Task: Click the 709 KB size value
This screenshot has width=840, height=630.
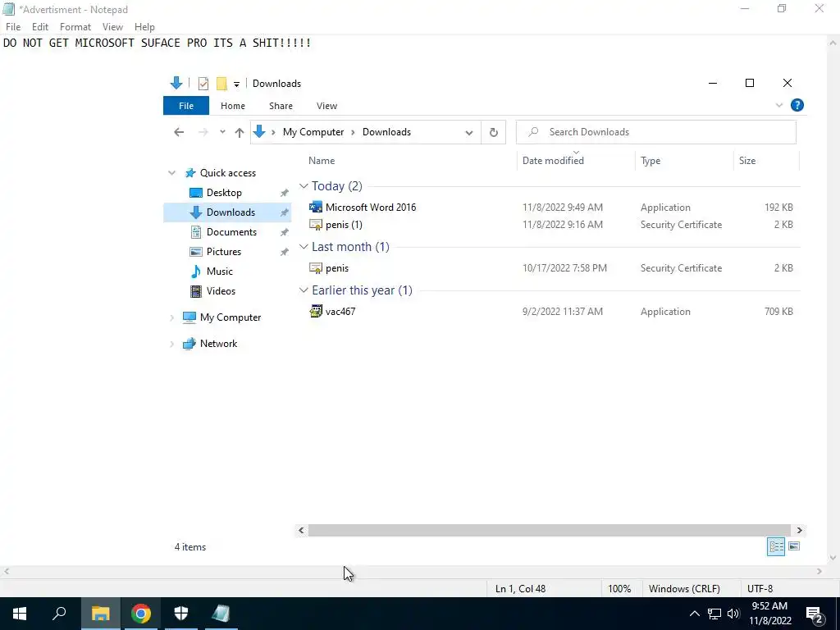Action: point(778,311)
